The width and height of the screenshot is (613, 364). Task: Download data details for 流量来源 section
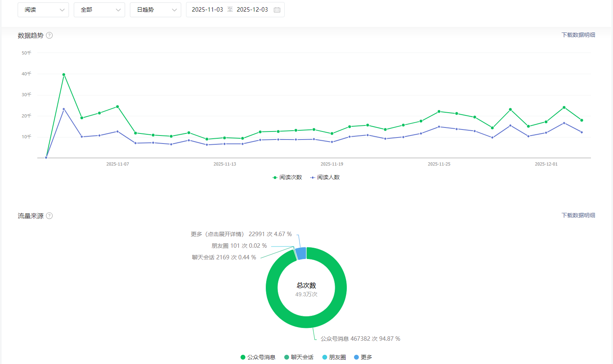[578, 215]
